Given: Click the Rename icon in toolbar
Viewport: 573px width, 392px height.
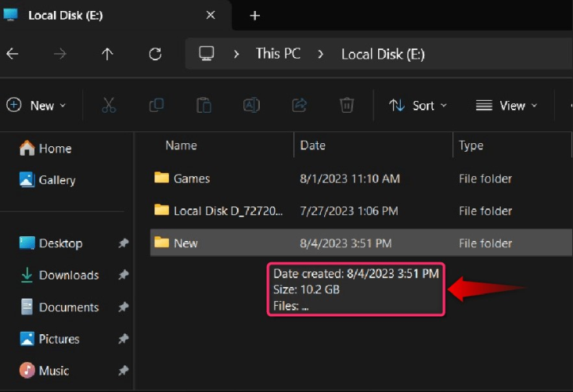Looking at the screenshot, I should coord(251,105).
